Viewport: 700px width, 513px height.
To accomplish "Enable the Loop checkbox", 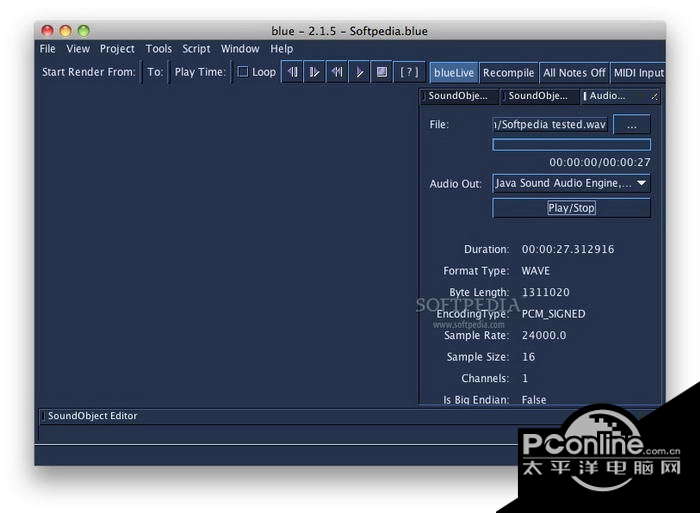I will (242, 72).
